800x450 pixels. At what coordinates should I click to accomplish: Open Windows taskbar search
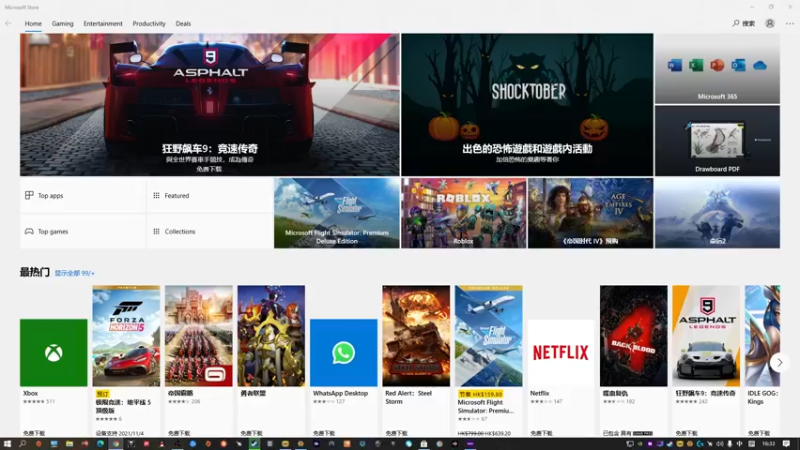(22, 444)
